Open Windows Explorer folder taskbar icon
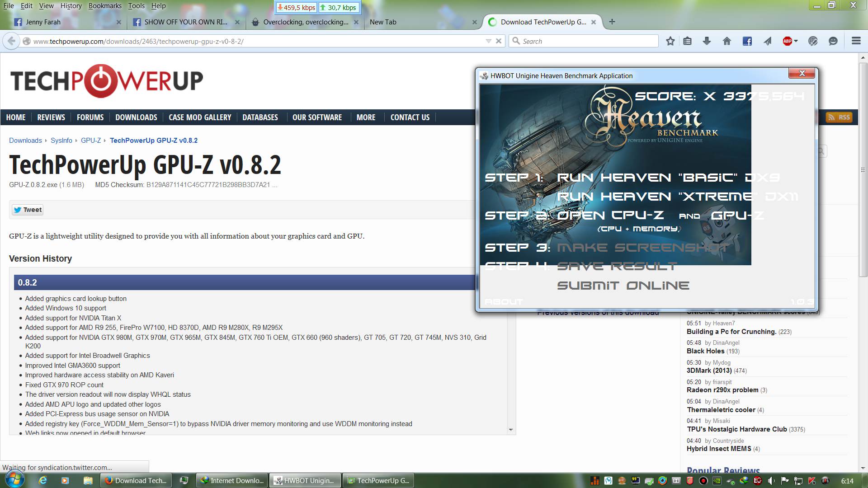Viewport: 868px width, 488px height. [x=88, y=480]
